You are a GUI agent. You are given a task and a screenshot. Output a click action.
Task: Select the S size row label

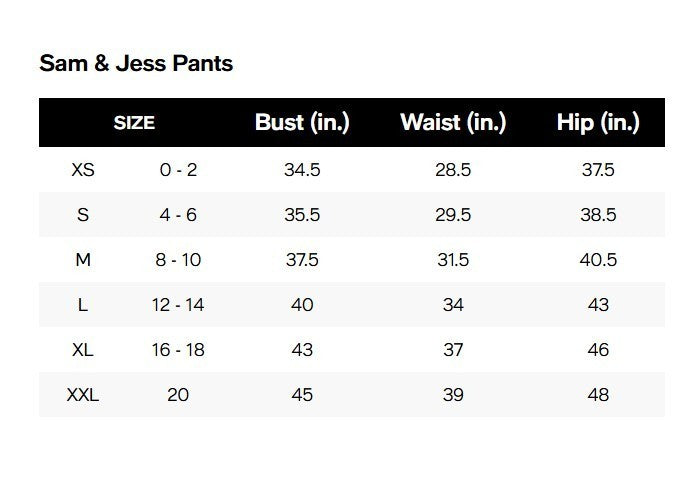pyautogui.click(x=83, y=215)
